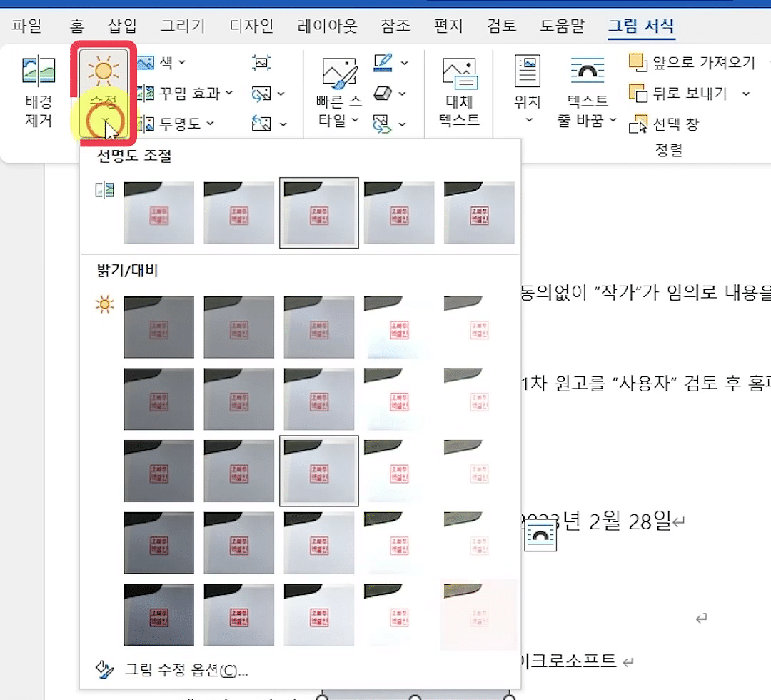771x700 pixels.
Task: Select fourth thumbnail in third 밝기/대비 row
Action: (x=399, y=471)
